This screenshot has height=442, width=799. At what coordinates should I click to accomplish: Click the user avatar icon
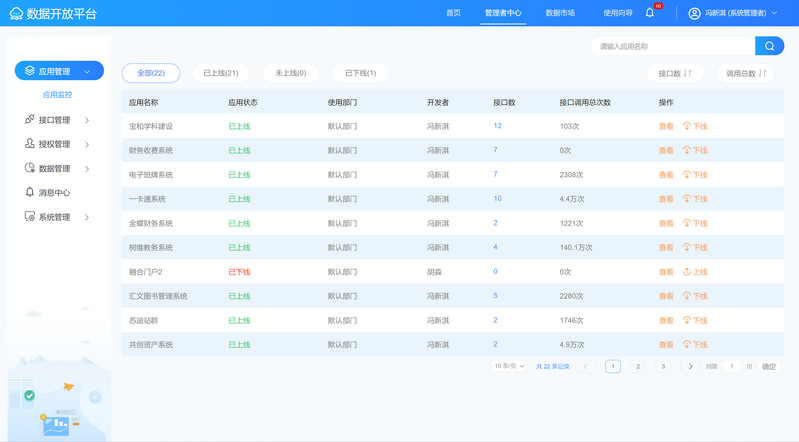pos(695,13)
